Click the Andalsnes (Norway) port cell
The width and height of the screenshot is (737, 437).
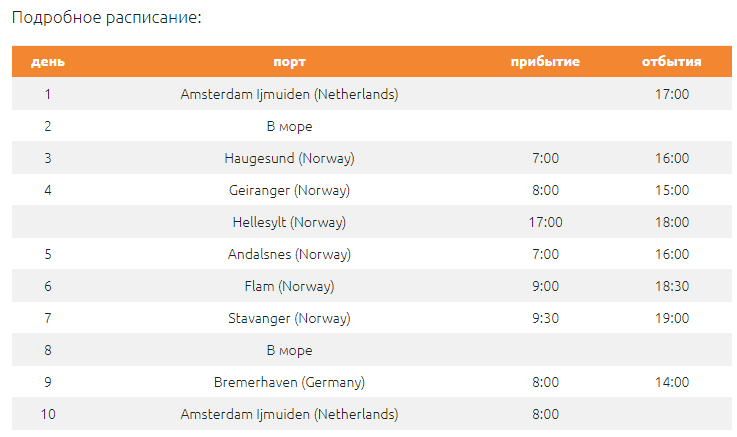tap(290, 254)
